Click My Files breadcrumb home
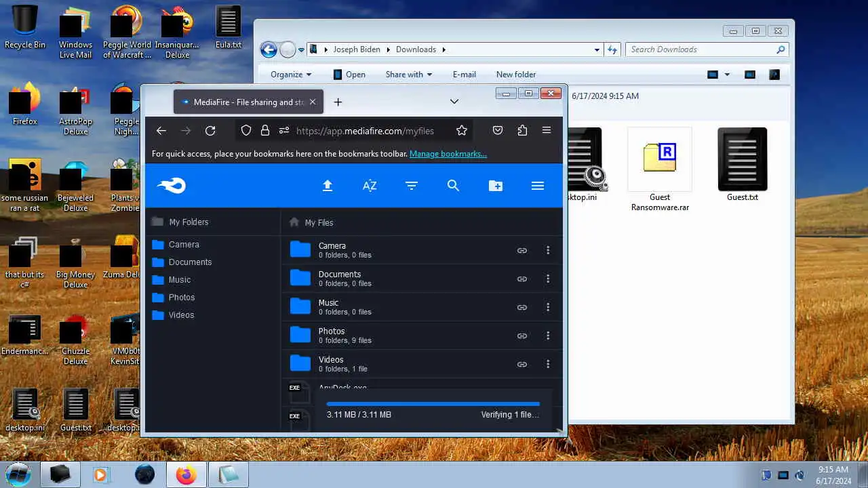The height and width of the screenshot is (488, 868). 311,222
